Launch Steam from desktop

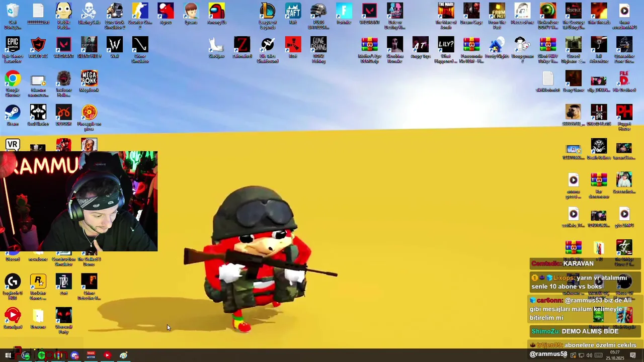(13, 115)
